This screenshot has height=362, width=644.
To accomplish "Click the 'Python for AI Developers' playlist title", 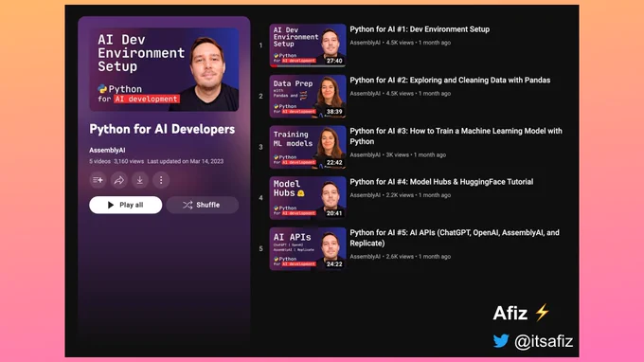I will [x=162, y=130].
